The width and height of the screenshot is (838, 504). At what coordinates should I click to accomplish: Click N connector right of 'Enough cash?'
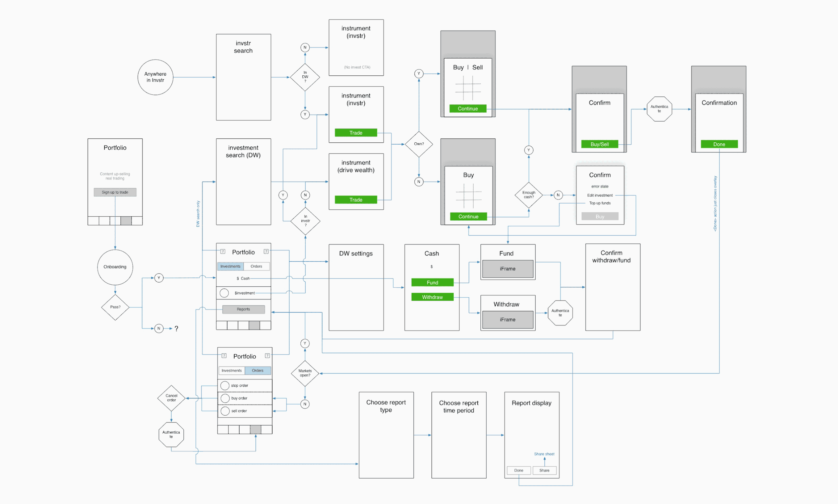(x=558, y=195)
